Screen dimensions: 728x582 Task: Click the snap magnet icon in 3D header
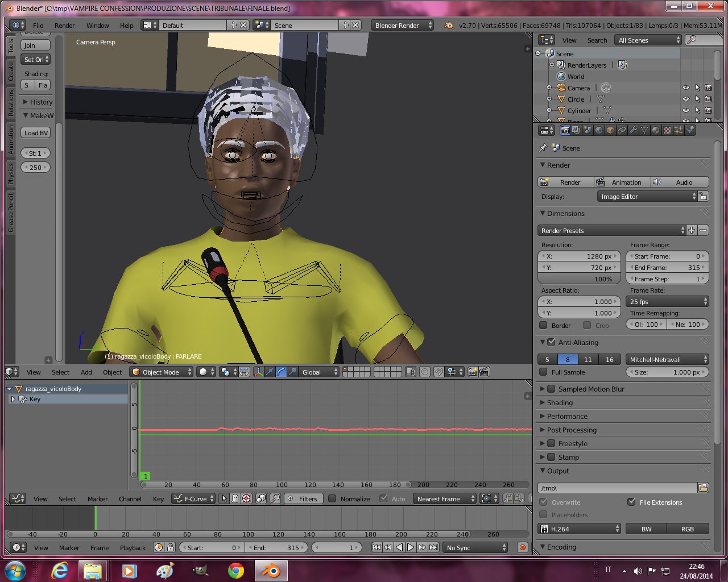tap(439, 372)
